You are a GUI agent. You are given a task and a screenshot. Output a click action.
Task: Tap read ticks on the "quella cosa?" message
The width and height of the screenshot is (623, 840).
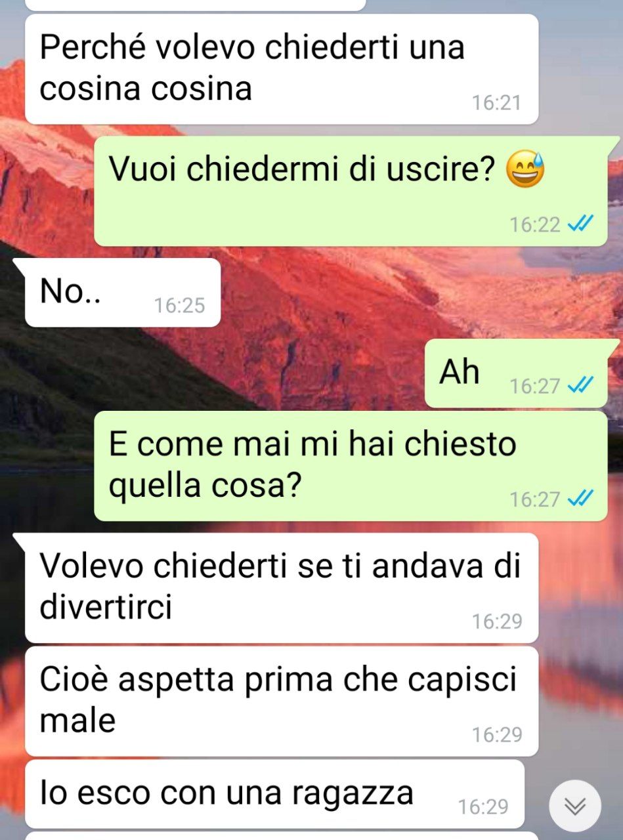pos(580,499)
